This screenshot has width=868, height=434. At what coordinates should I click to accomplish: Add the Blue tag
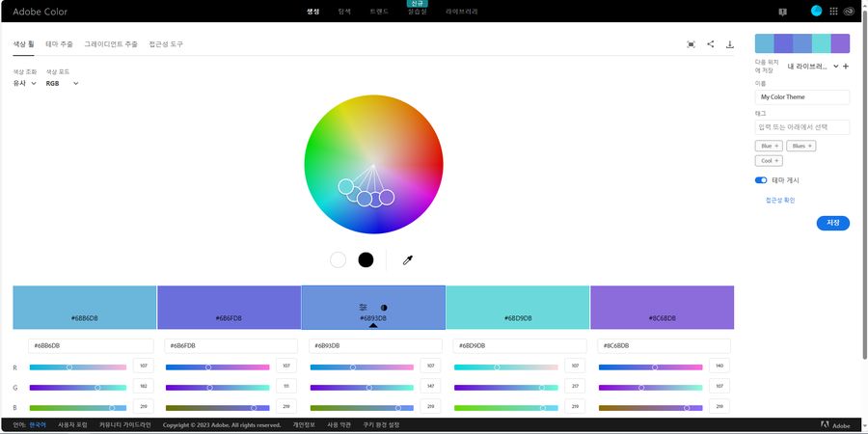coord(769,147)
